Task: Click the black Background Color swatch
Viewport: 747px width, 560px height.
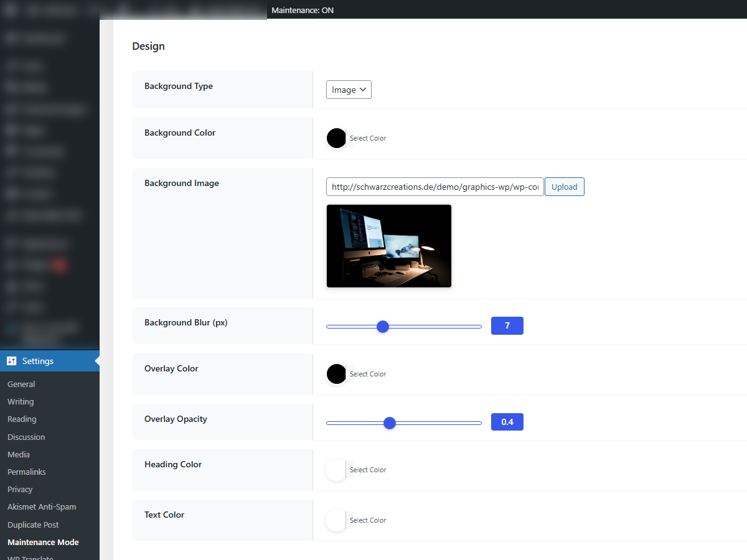Action: tap(336, 138)
